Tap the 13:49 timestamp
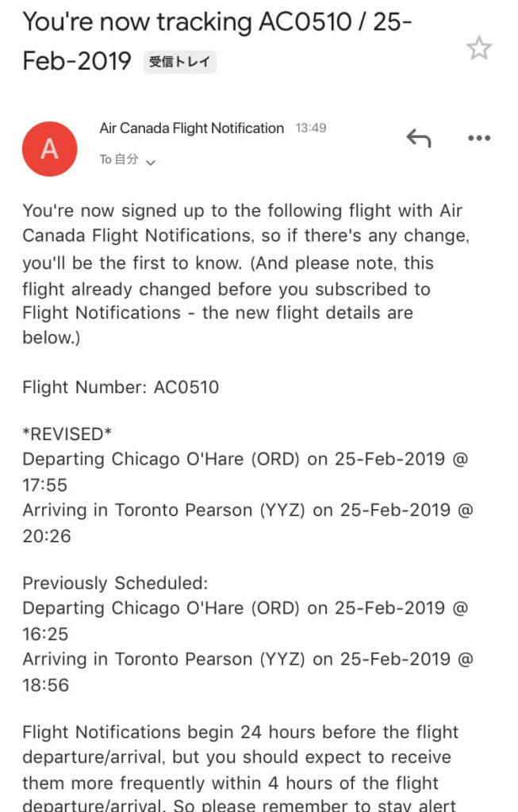The width and height of the screenshot is (518, 812). (x=311, y=128)
